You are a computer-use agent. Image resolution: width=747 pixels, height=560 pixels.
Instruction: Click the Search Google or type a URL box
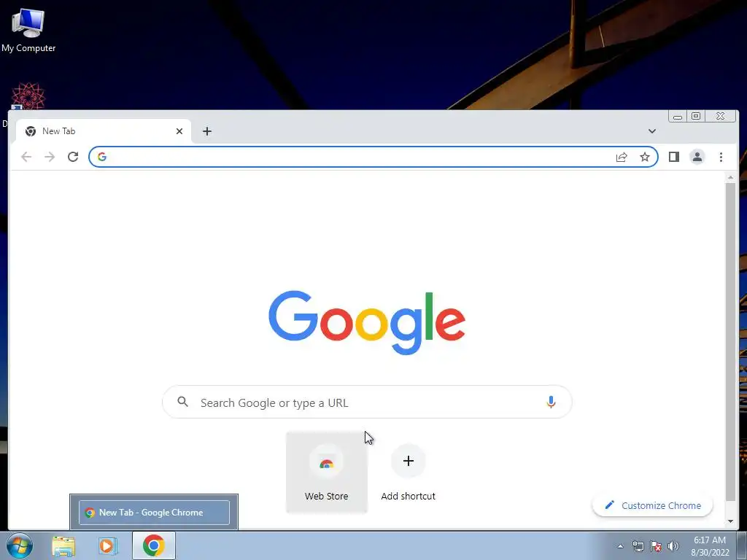tap(367, 402)
